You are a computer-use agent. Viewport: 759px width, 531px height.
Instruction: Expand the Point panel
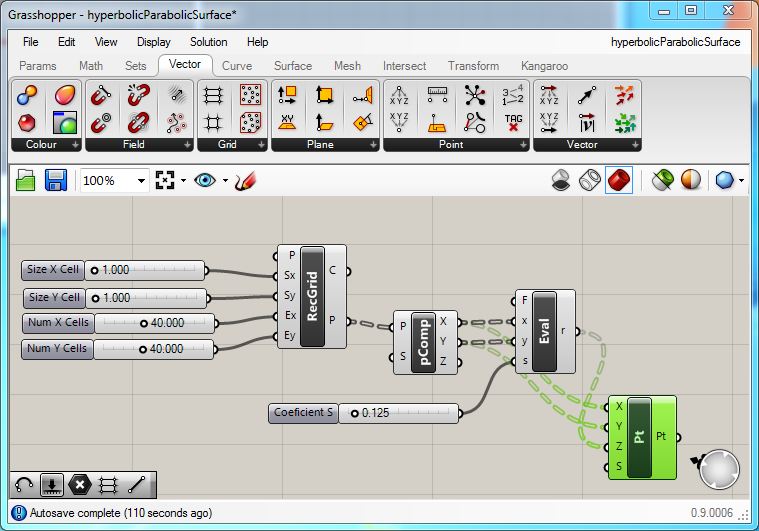tap(523, 145)
